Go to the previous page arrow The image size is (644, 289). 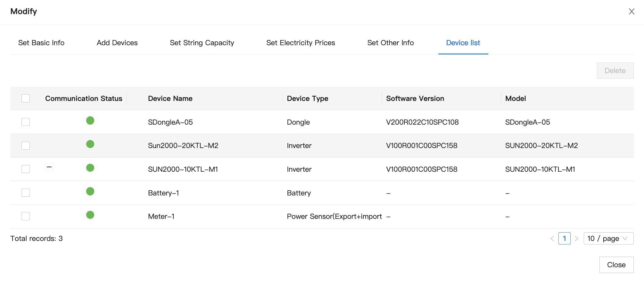552,239
